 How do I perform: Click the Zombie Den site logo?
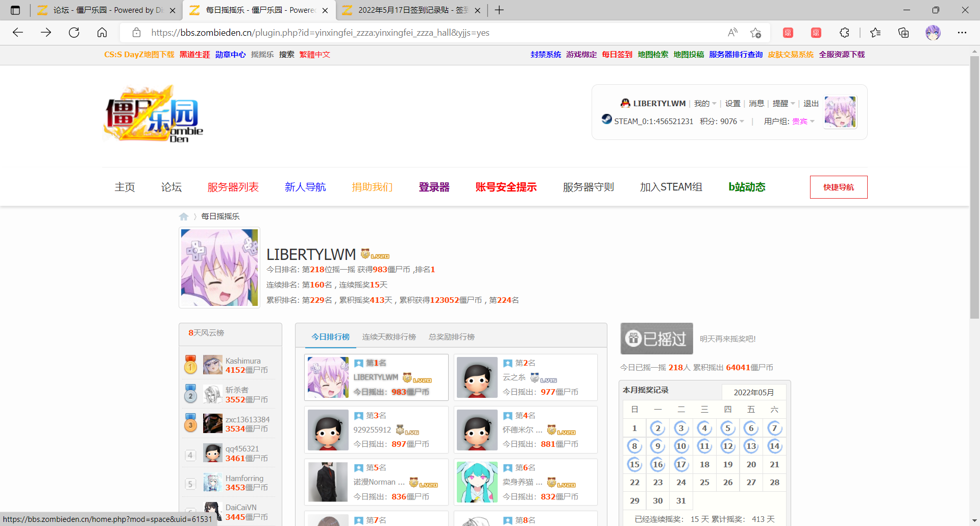[x=153, y=113]
